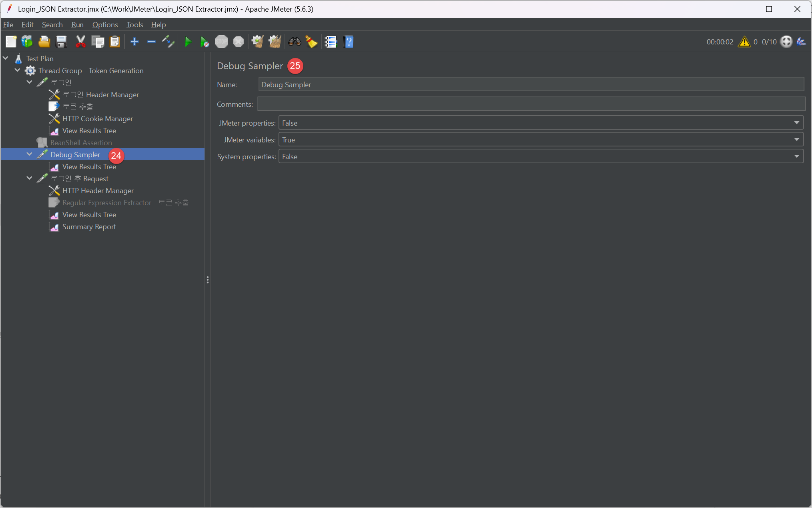Open the Run menu
This screenshot has width=812, height=508.
coord(77,25)
